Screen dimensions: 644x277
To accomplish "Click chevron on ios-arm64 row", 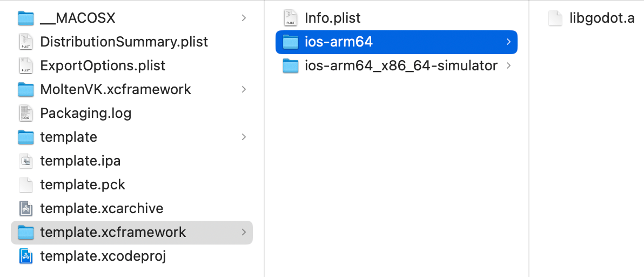I will click(x=509, y=42).
